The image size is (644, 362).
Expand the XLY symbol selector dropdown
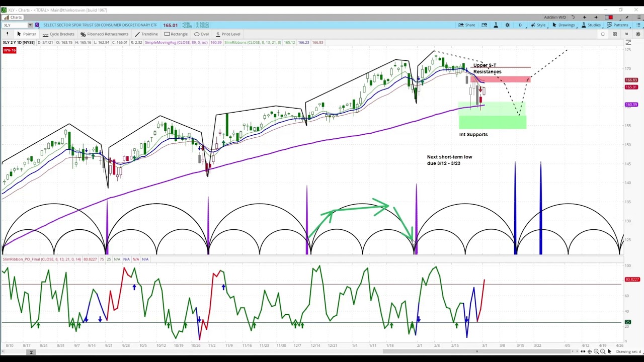[30, 25]
